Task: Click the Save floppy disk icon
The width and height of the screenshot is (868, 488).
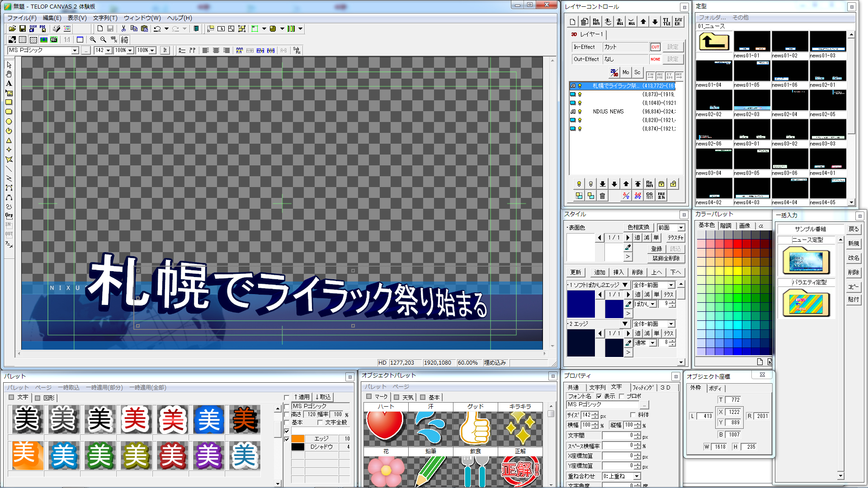Action: click(22, 28)
